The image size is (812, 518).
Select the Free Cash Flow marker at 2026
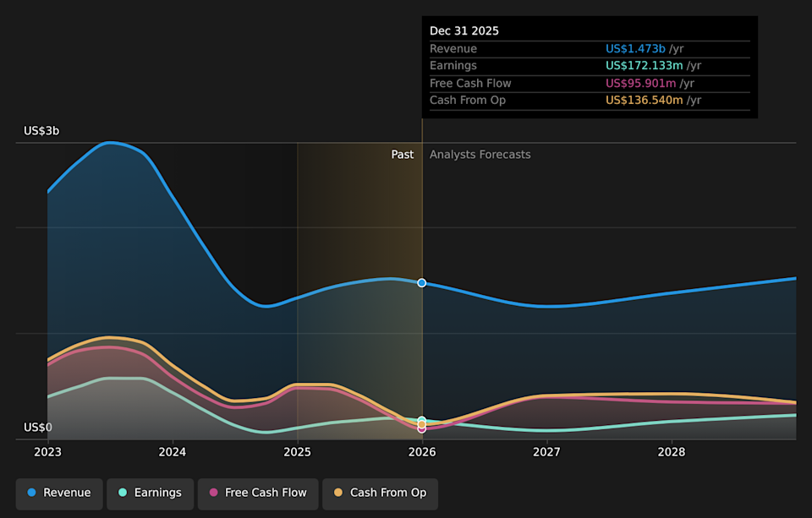pyautogui.click(x=422, y=429)
